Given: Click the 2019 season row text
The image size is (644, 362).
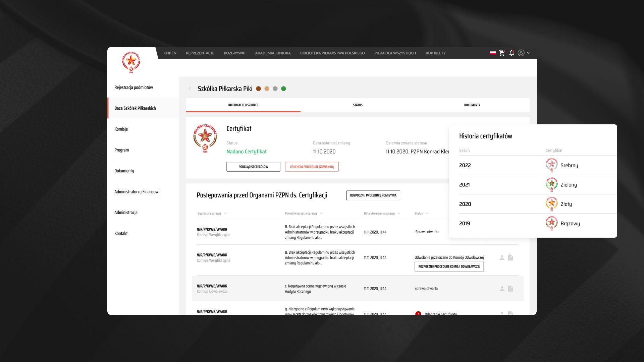Looking at the screenshot, I should (x=465, y=224).
